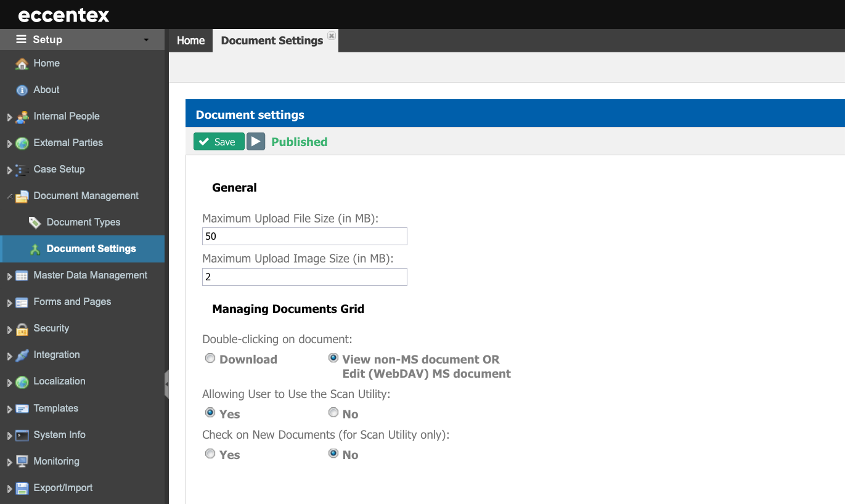Click the Managing Documents Grid heading
The image size is (845, 504).
(288, 309)
